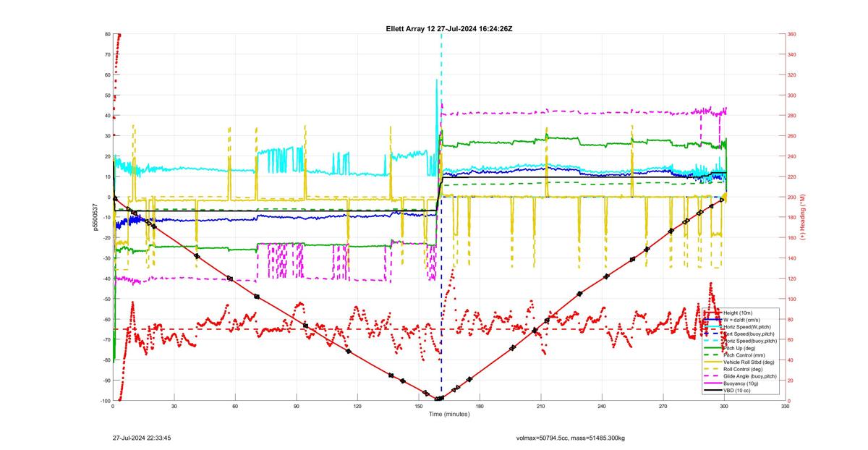Click x-axis tick label '330'
This screenshot has width=868, height=450.
[x=786, y=407]
